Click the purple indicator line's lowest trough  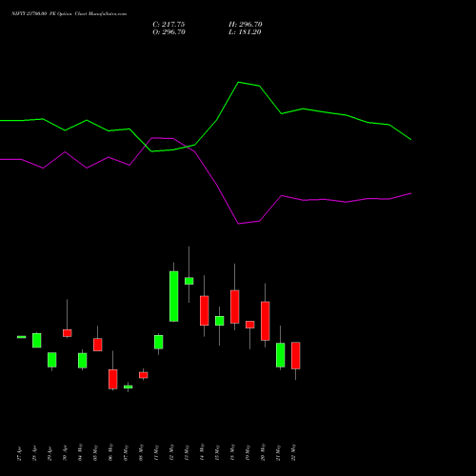click(x=239, y=224)
